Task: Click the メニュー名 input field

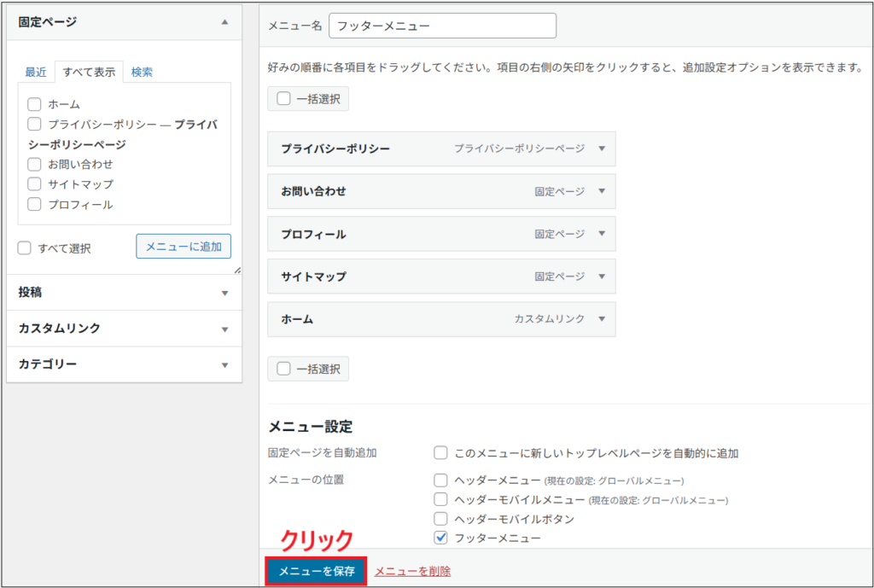Action: [x=442, y=26]
